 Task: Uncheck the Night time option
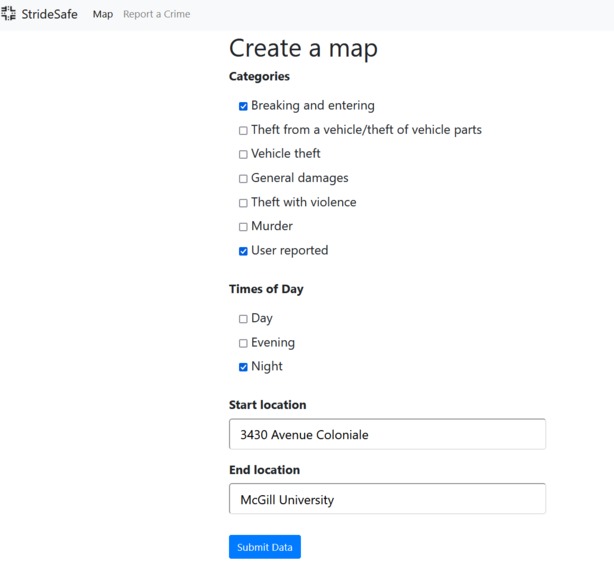(243, 367)
